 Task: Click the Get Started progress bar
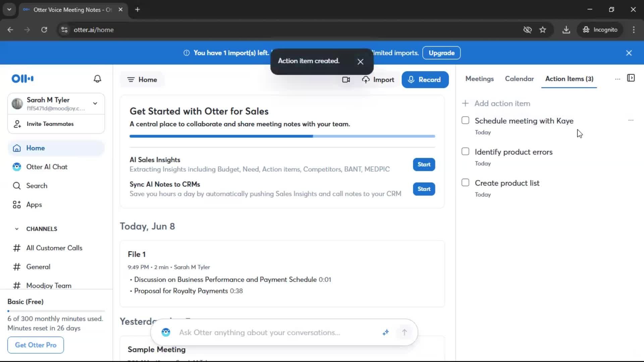[x=282, y=136]
